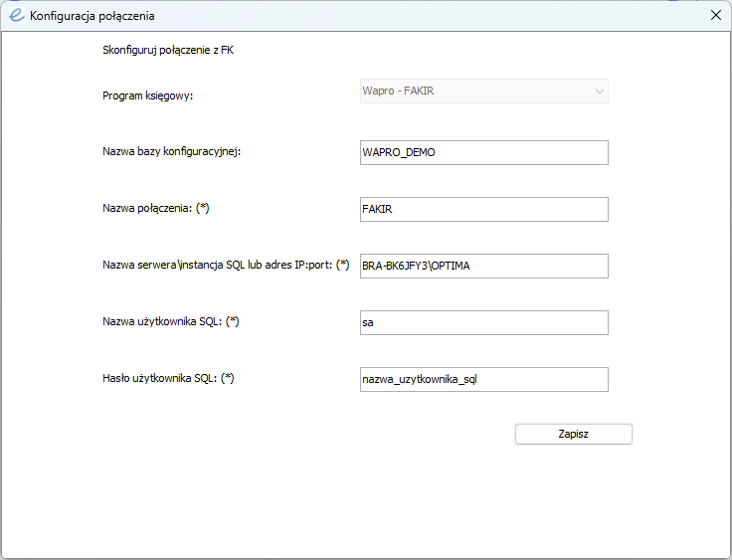Click the Nazwa połączenia label text
This screenshot has width=732, height=560.
click(x=147, y=208)
